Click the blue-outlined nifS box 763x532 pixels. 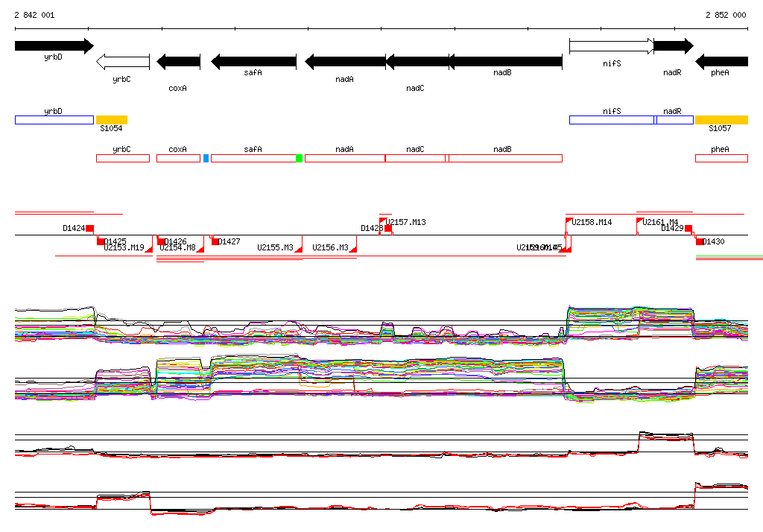[611, 120]
